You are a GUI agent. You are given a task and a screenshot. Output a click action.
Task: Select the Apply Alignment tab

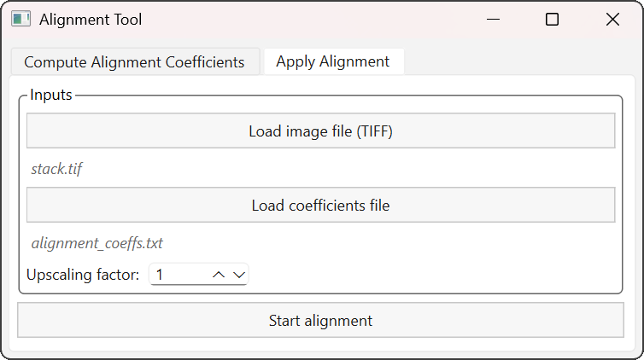pos(332,61)
